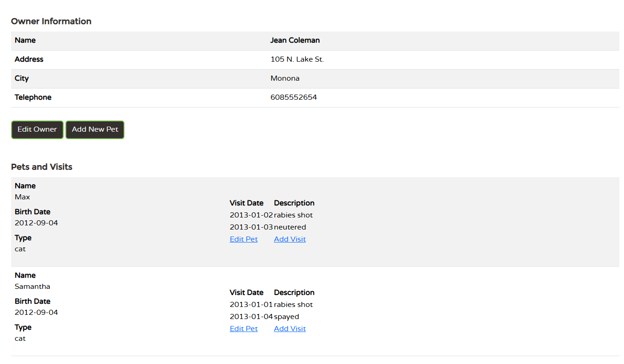Select the address 105 N. Lake St.

click(x=297, y=59)
